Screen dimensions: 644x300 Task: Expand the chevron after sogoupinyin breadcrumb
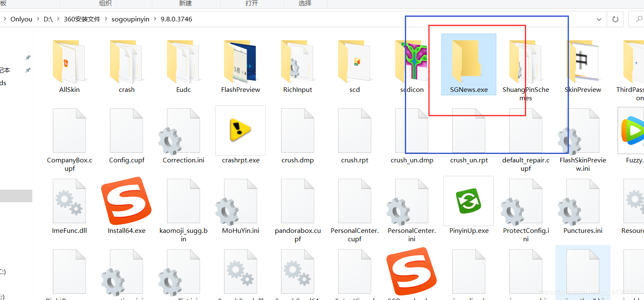155,19
